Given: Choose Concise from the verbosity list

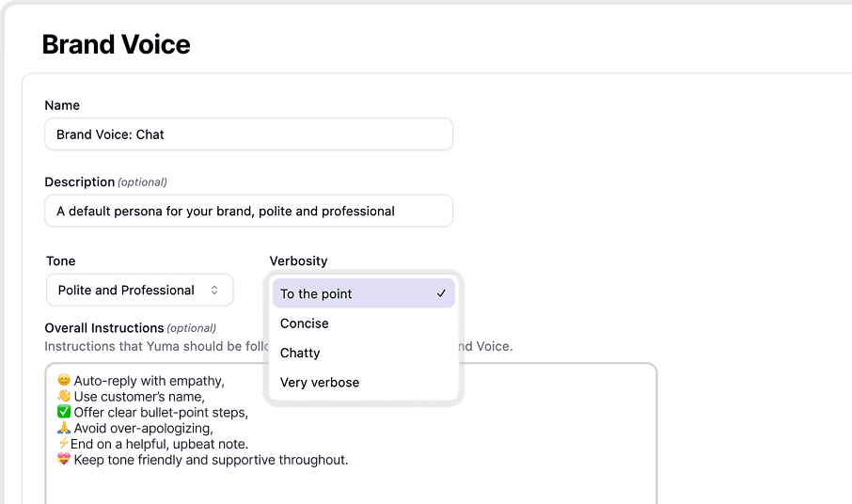Looking at the screenshot, I should tap(305, 323).
